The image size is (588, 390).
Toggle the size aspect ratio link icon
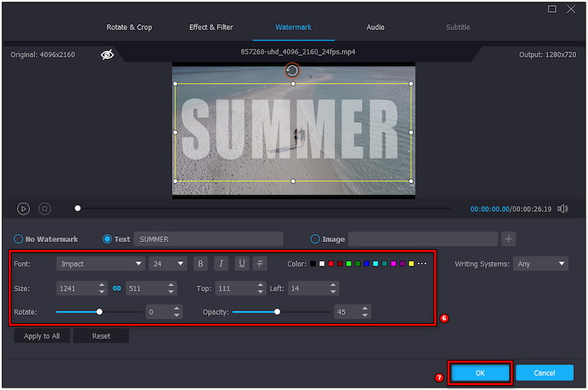[116, 288]
